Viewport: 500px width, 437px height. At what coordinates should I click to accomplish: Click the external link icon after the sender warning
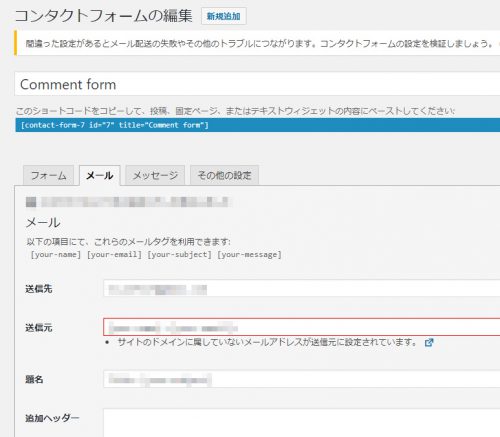point(429,342)
